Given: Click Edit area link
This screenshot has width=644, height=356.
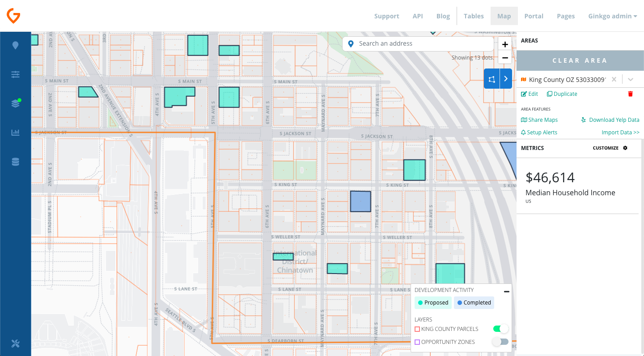Looking at the screenshot, I should click(530, 94).
